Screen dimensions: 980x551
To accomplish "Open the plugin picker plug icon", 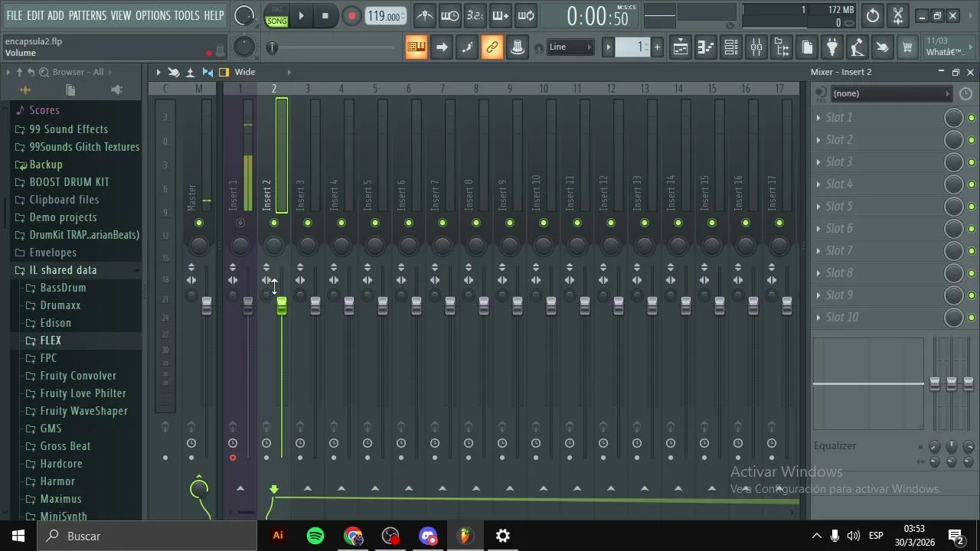I will 831,47.
